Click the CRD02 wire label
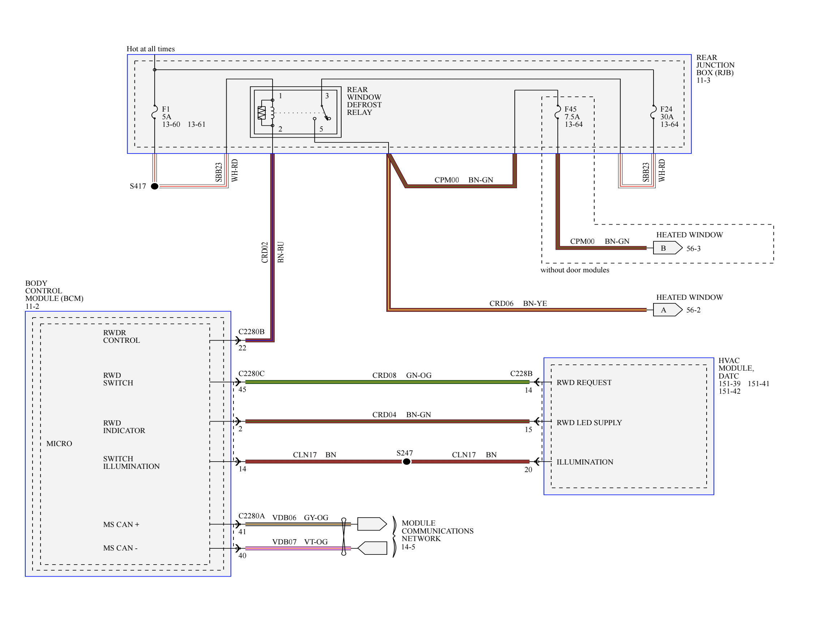Viewport: 840px width, 622px height. (265, 252)
